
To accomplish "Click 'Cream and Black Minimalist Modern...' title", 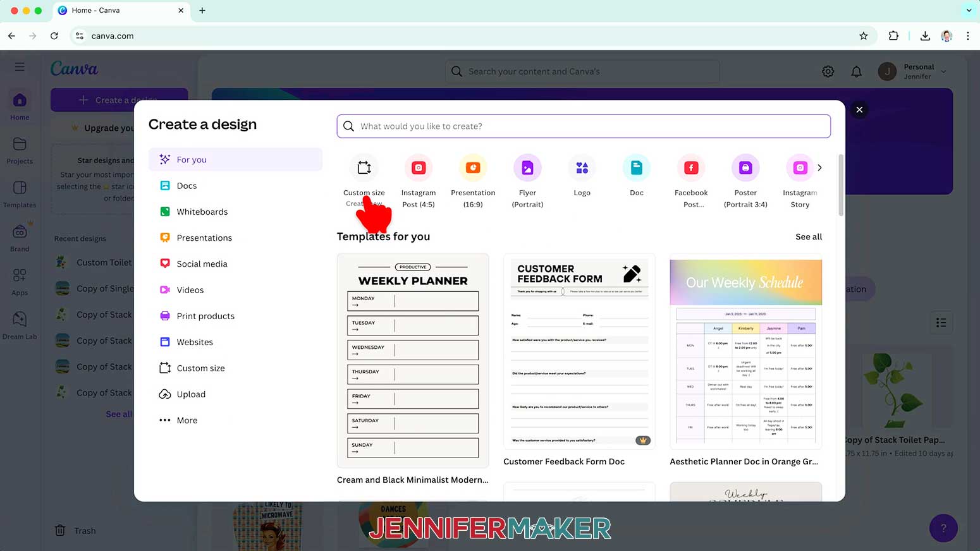I will point(412,480).
